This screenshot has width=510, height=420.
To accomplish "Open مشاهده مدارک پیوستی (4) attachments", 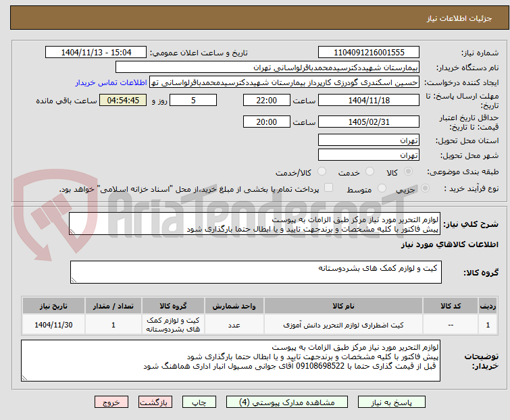I will [x=287, y=402].
